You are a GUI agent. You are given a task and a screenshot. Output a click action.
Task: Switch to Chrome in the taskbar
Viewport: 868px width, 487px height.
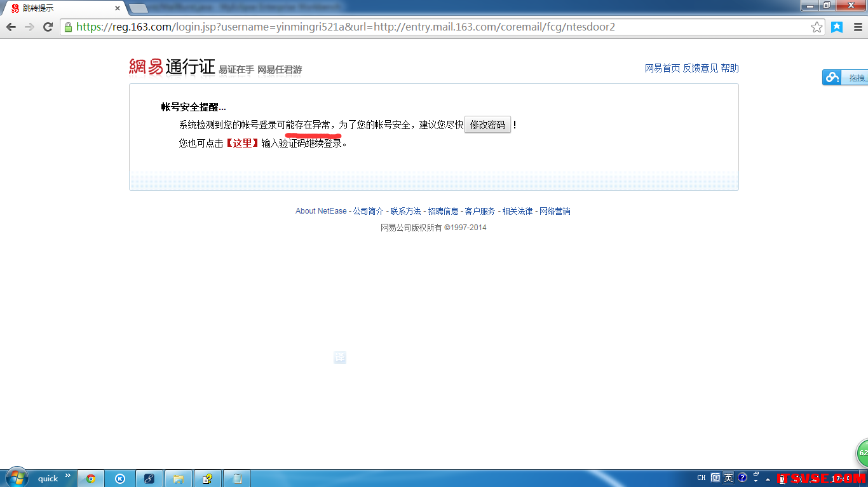click(x=91, y=479)
